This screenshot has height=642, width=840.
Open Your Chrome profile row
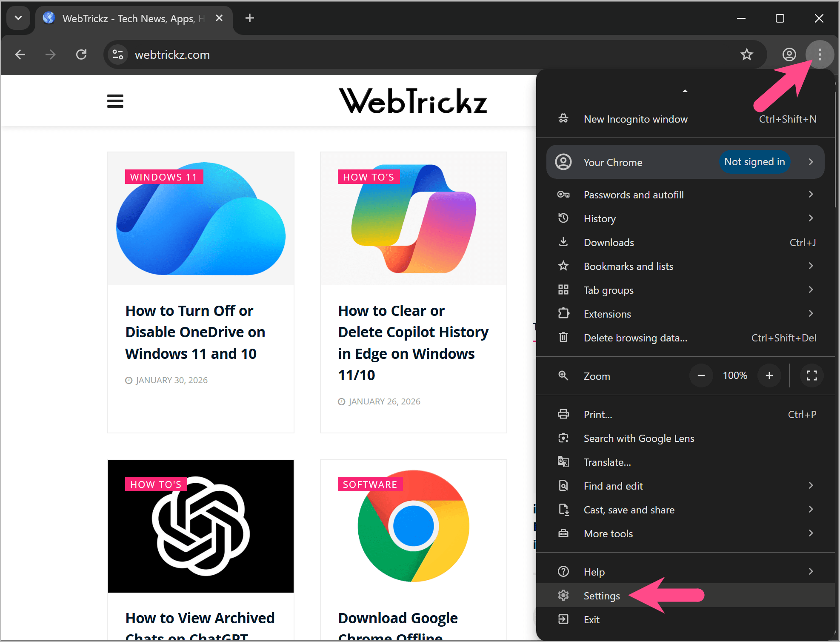tap(685, 162)
